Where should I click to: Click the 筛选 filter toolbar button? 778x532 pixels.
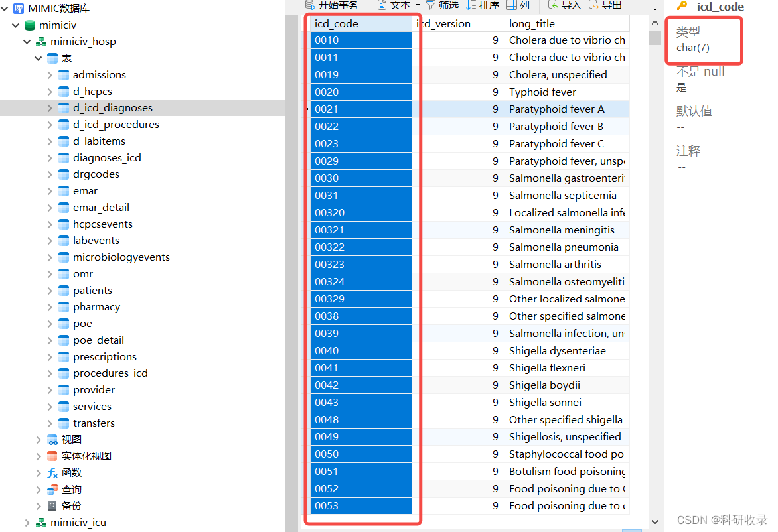tap(443, 5)
